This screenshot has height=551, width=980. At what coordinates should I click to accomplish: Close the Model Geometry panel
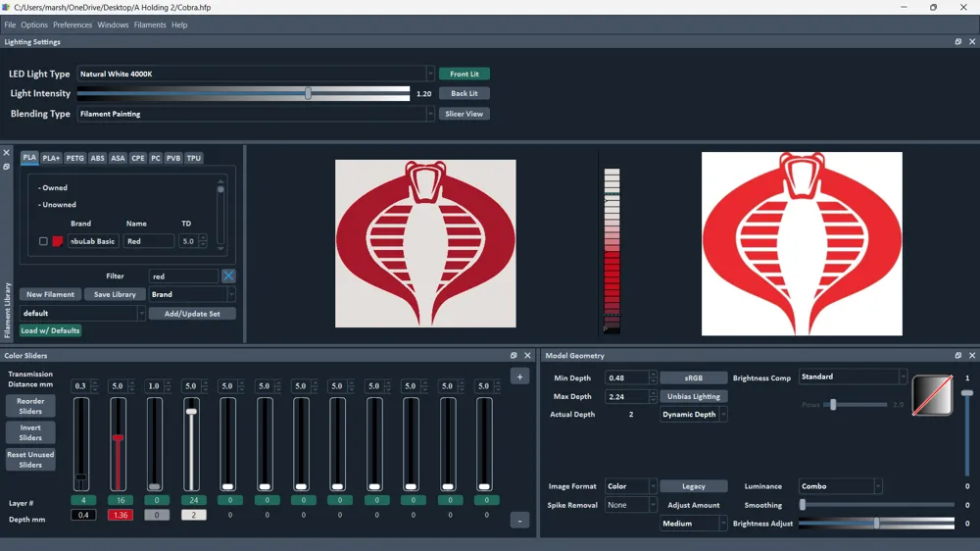click(x=972, y=355)
